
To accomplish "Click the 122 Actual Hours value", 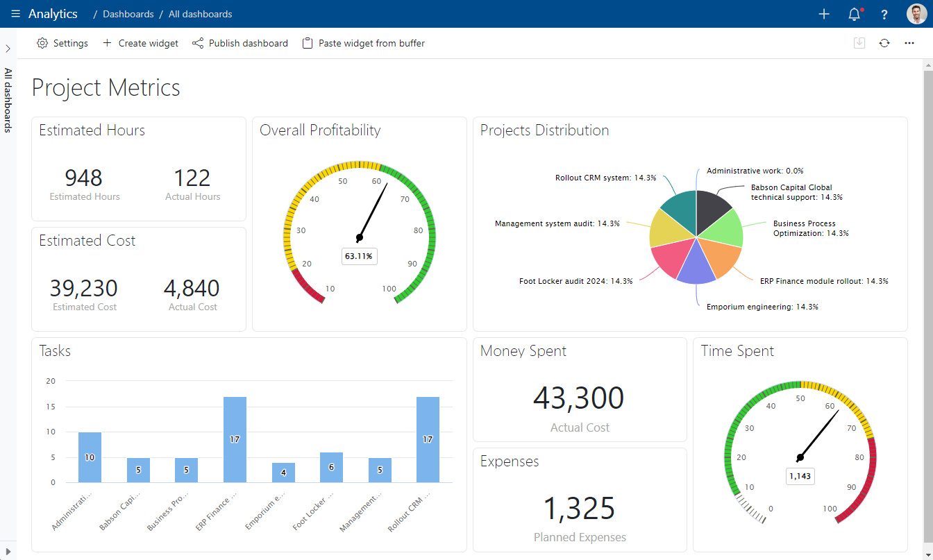I will [x=192, y=178].
